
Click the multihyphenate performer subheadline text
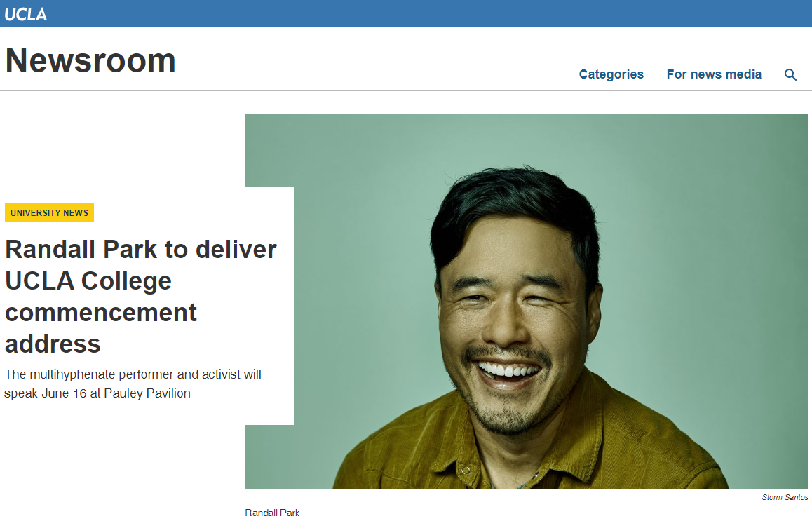133,374
